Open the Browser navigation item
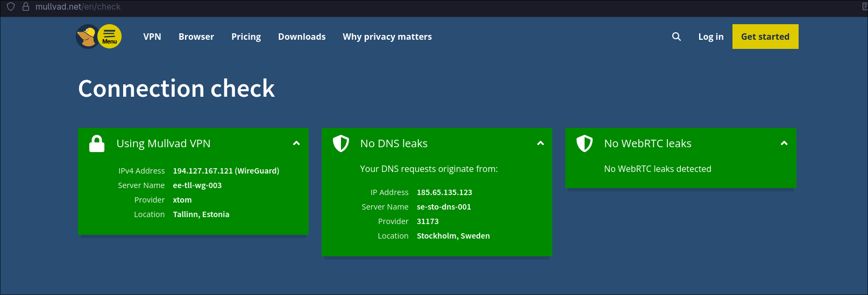 point(196,37)
